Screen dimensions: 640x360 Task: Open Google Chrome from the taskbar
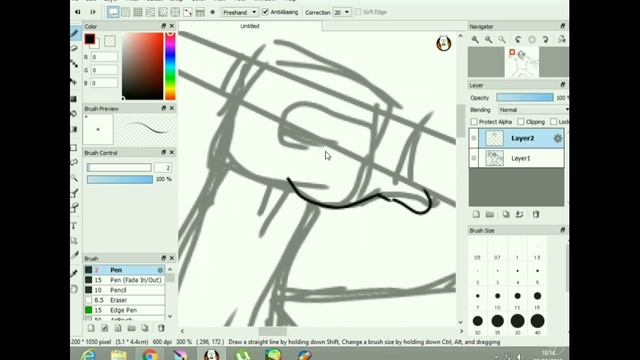(150, 355)
